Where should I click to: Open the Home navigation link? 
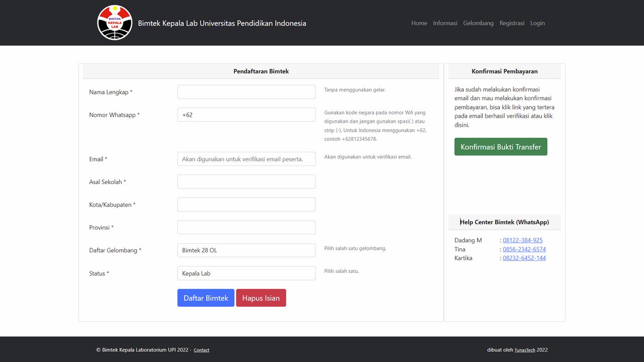[419, 23]
